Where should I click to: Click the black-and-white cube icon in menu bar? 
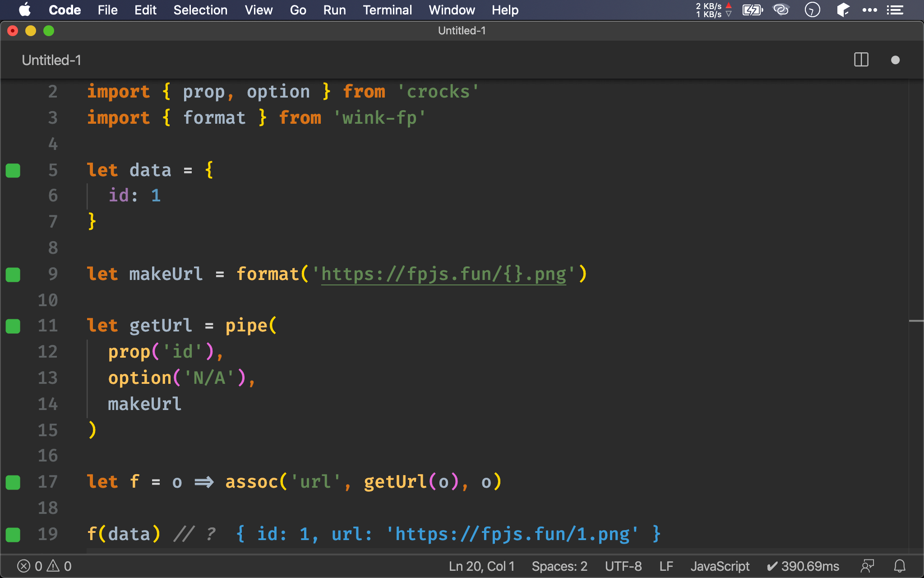(x=842, y=10)
